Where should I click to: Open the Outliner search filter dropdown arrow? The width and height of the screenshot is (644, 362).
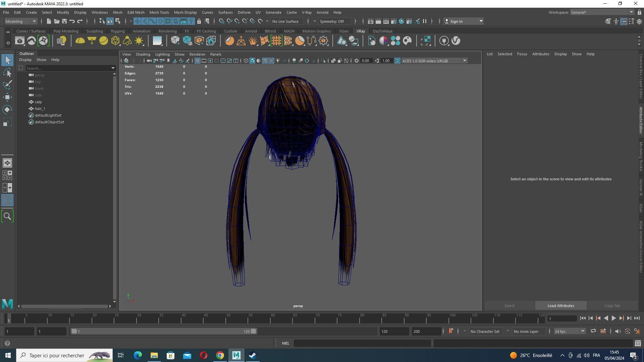pos(113,68)
